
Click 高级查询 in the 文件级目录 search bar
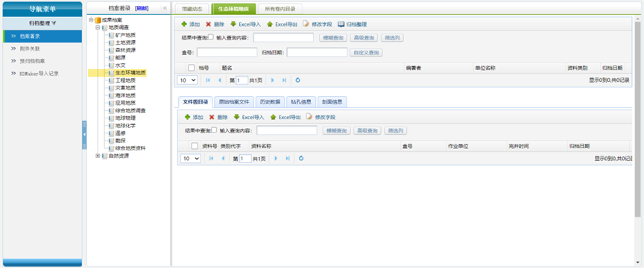point(367,130)
